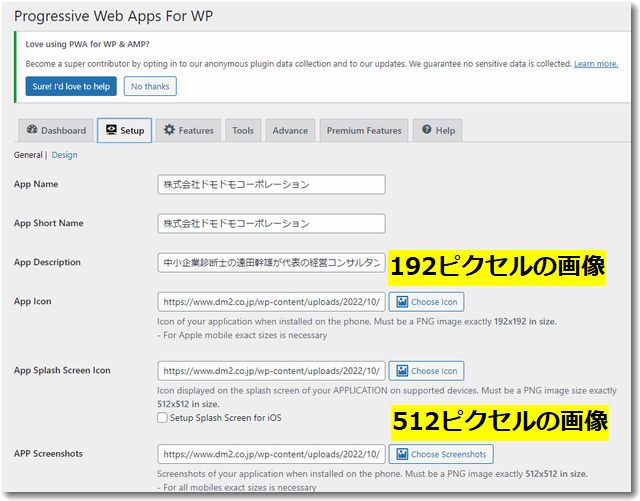Screen dimensions: 640x501
Task: Open the Help tab
Action: (438, 130)
